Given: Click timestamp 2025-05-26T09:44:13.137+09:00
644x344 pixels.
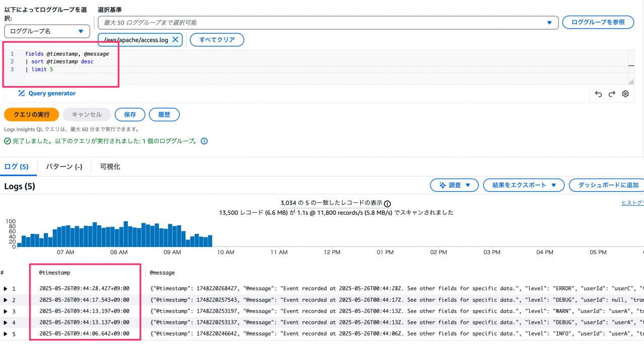Looking at the screenshot, I should pos(85,322).
